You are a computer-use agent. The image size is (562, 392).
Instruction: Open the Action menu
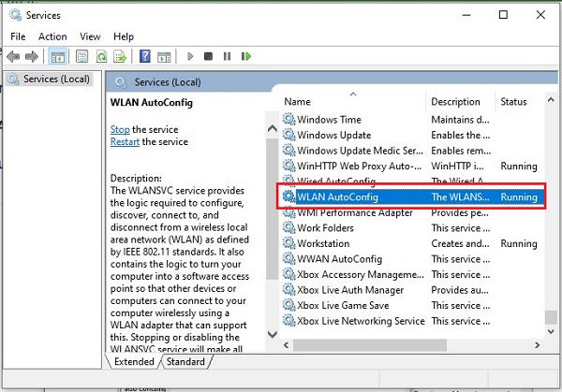(52, 36)
